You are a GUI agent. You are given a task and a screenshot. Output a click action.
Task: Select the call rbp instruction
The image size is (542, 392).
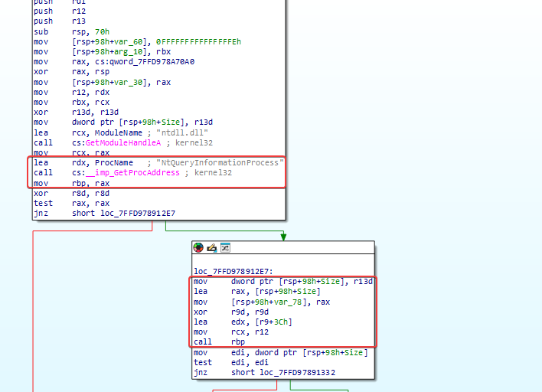pos(219,342)
